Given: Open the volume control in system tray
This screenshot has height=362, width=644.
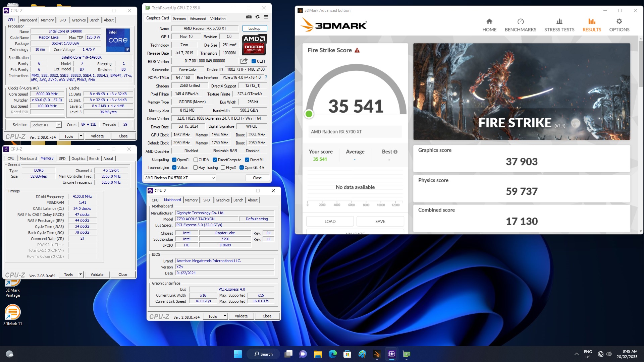Looking at the screenshot, I should coord(609,354).
